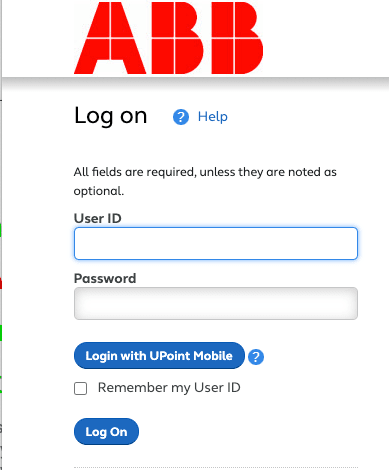
Task: Open the Help link
Action: click(213, 117)
